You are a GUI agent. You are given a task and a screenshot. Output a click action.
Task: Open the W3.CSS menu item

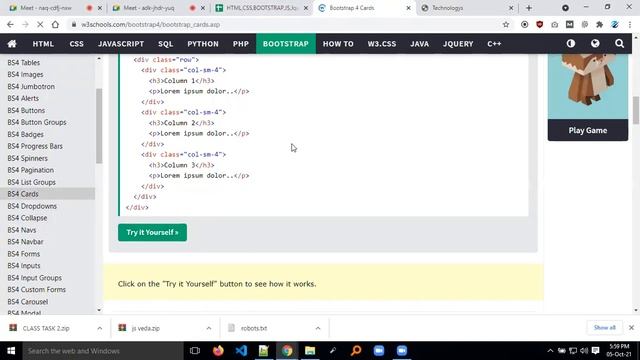coord(382,44)
